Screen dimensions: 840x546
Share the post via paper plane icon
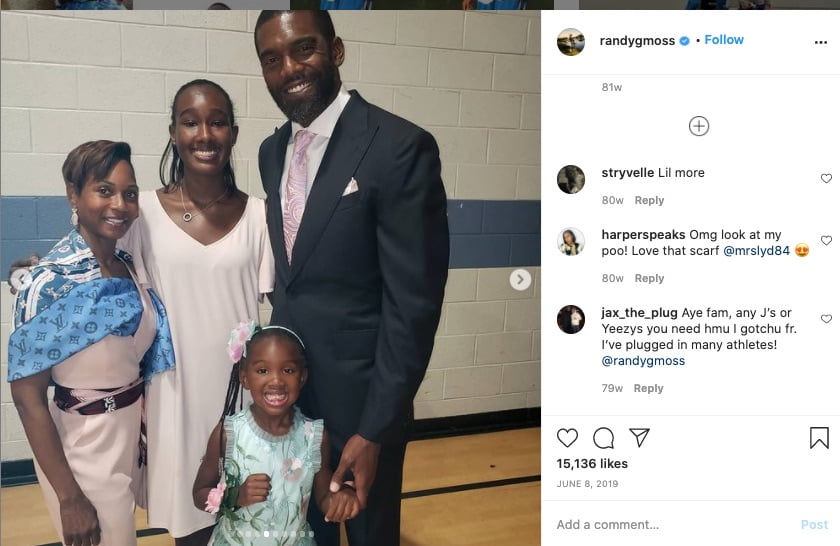coord(640,438)
